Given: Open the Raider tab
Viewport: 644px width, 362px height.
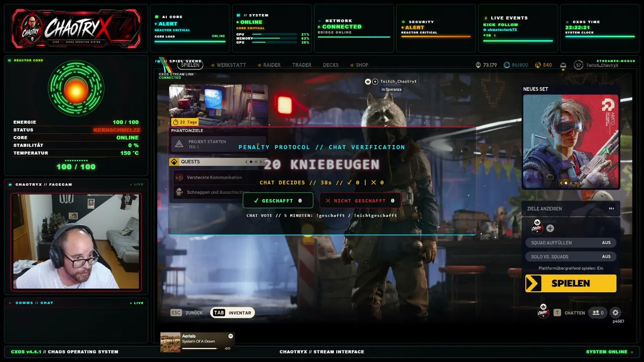Looking at the screenshot, I should pos(272,65).
